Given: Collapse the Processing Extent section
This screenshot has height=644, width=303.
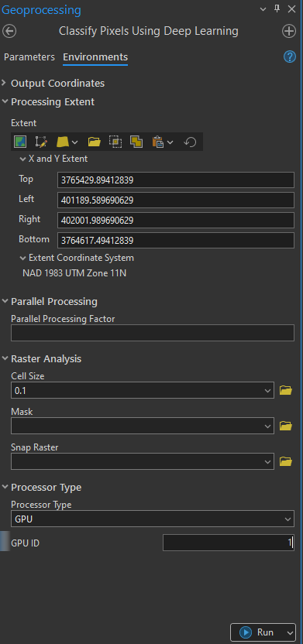Looking at the screenshot, I should pyautogui.click(x=5, y=101).
